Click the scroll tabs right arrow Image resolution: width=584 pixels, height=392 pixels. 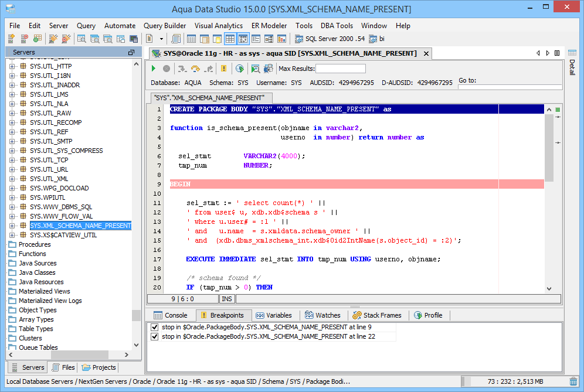pos(548,53)
